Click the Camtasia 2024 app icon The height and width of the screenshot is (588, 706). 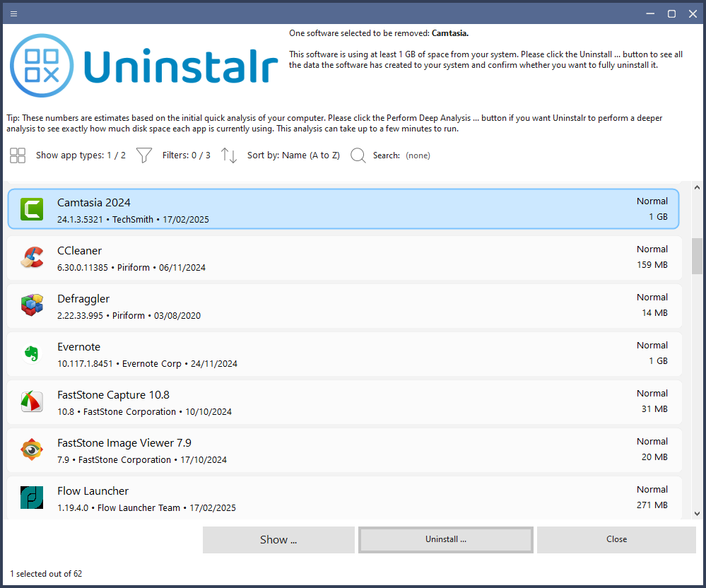coord(31,208)
